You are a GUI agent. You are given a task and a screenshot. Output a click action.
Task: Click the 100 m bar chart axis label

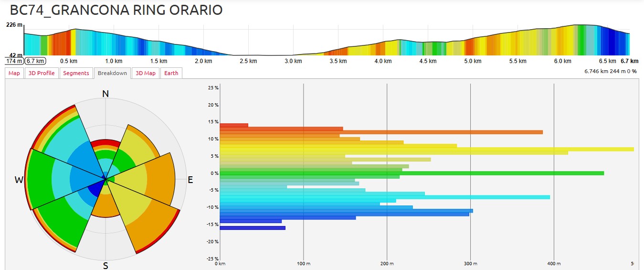tap(303, 264)
